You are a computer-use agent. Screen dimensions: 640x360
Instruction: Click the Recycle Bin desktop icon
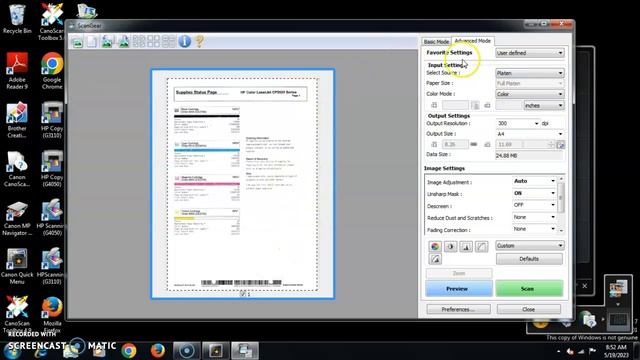point(17,19)
